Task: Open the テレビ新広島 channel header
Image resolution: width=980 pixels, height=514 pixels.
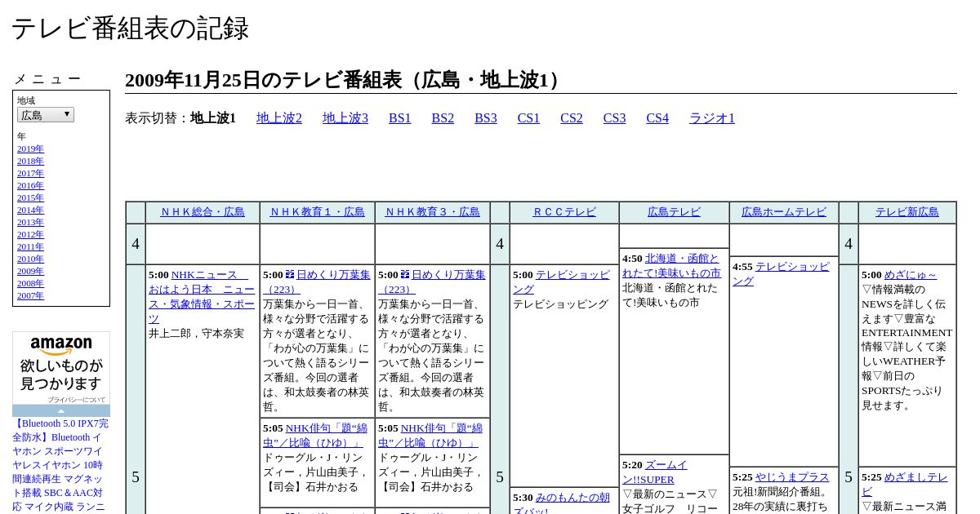Action: pyautogui.click(x=907, y=212)
